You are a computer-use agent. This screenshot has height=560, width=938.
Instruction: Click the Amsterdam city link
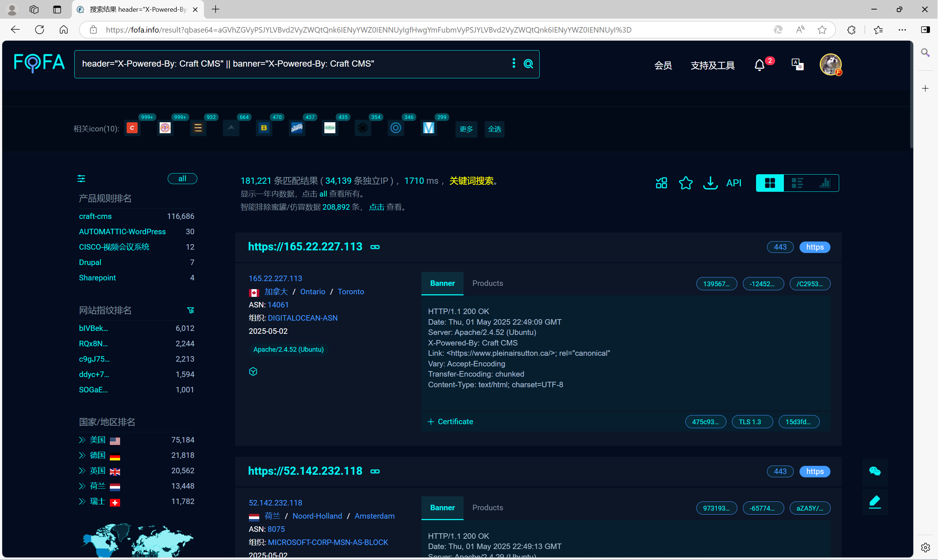coord(375,516)
